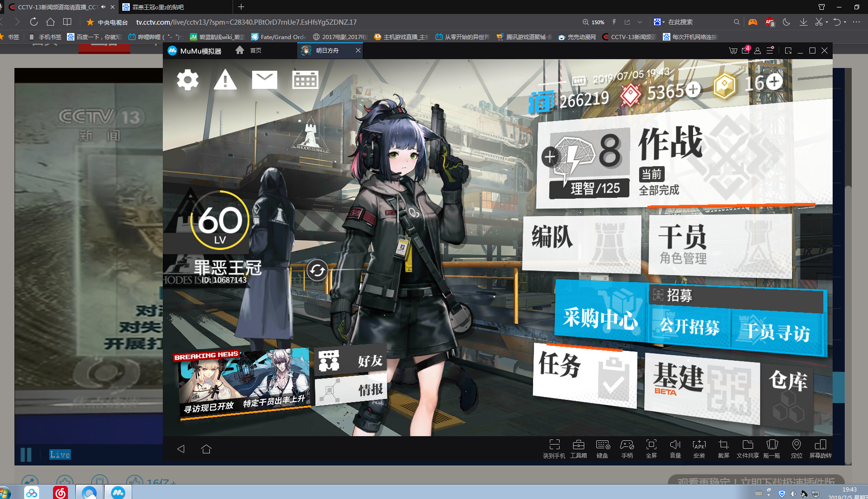
Task: Open MuMu user account icon
Action: (x=757, y=51)
